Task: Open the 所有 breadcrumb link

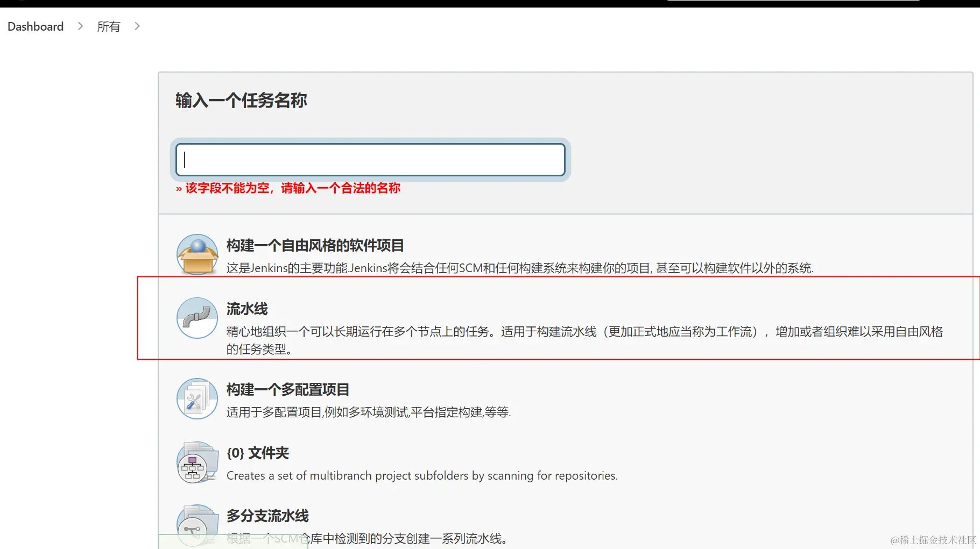Action: click(108, 26)
